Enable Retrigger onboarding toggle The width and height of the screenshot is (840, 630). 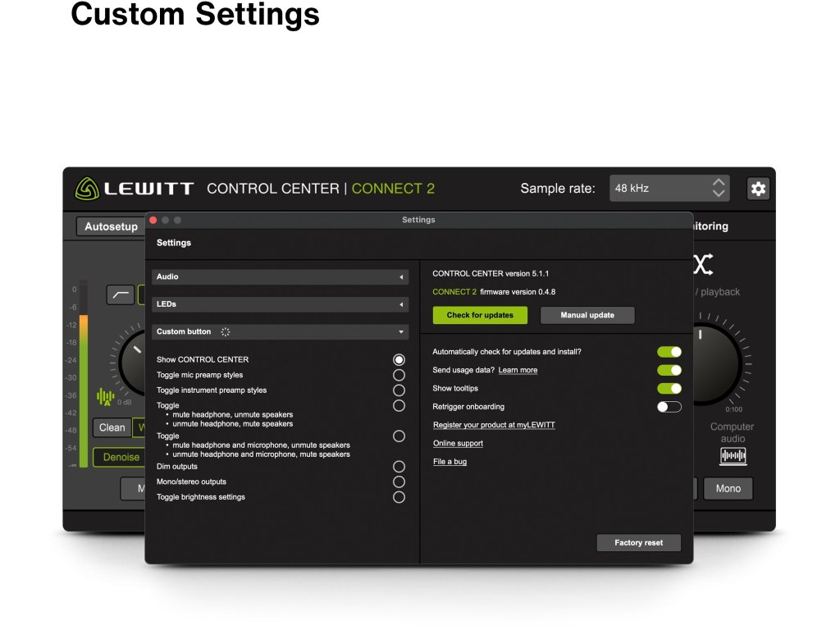669,407
